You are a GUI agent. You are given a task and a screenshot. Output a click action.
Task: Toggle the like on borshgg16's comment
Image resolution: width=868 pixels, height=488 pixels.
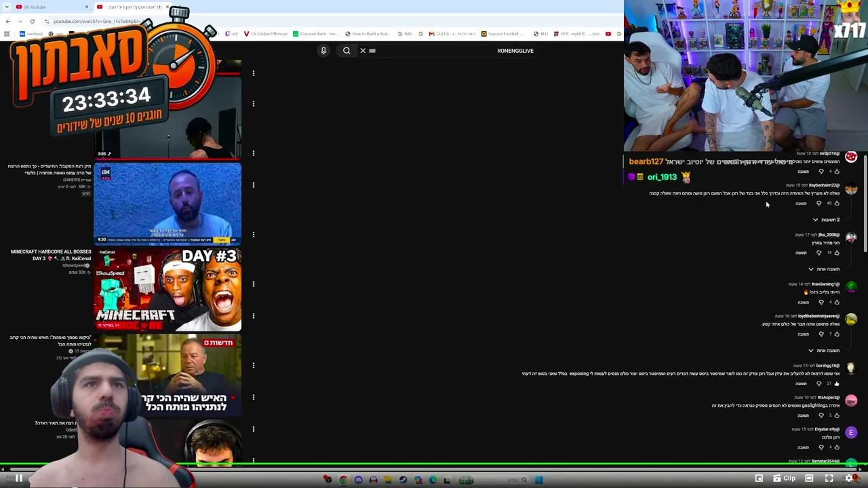coord(837,384)
